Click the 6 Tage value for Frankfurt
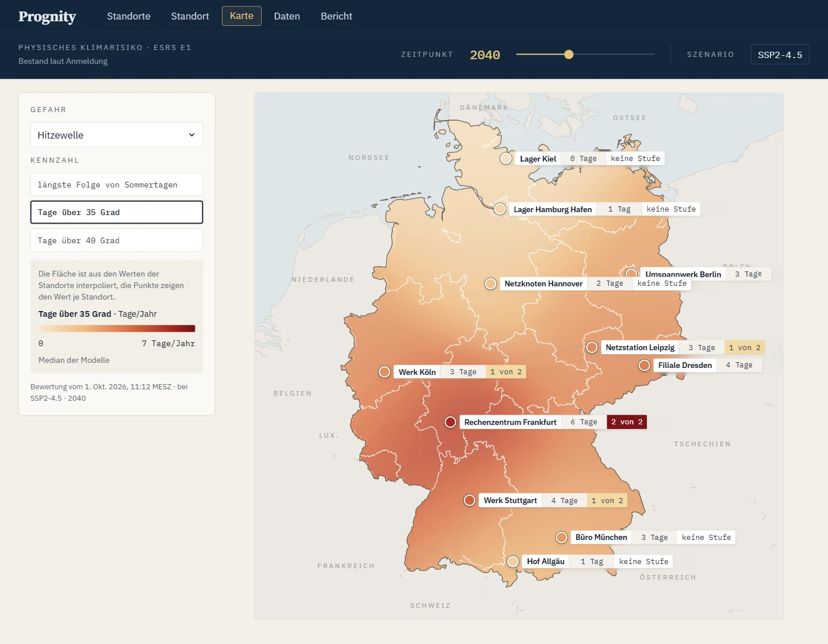 pyautogui.click(x=584, y=422)
